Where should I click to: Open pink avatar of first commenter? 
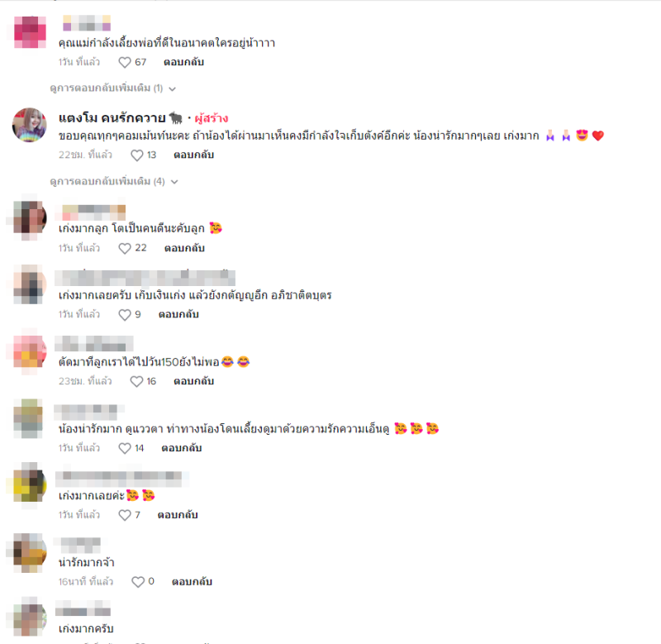tap(30, 32)
